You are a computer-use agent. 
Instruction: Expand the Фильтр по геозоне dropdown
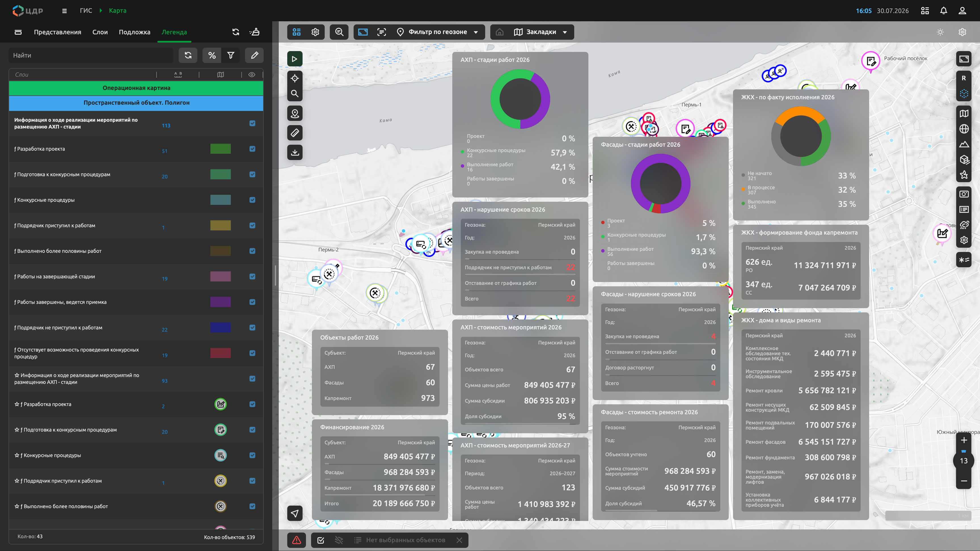click(x=438, y=32)
